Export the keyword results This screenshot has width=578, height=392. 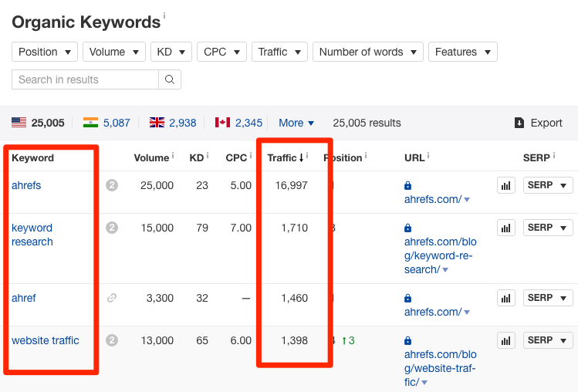(x=538, y=123)
